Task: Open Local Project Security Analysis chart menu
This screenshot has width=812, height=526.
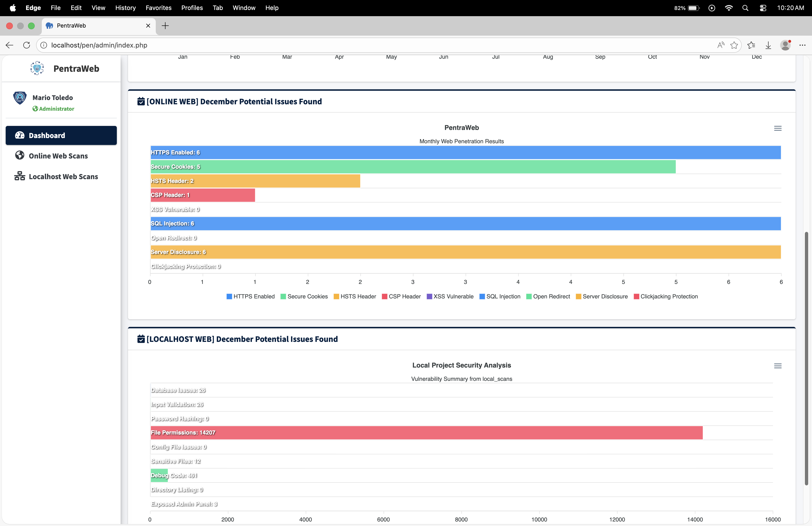Action: 778,366
